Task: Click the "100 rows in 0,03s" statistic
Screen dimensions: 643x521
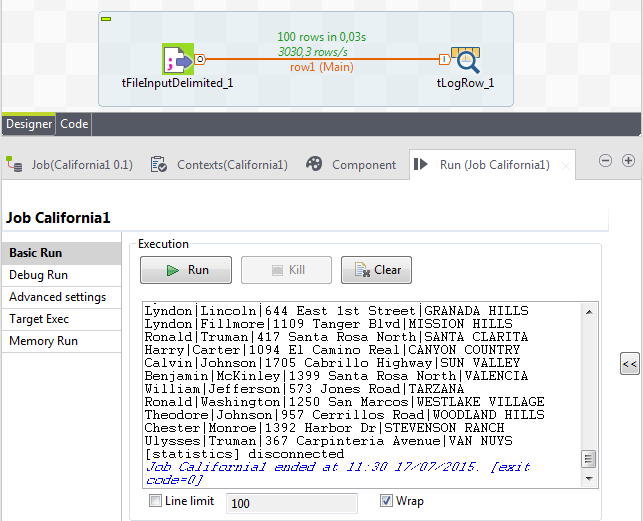Action: point(322,37)
